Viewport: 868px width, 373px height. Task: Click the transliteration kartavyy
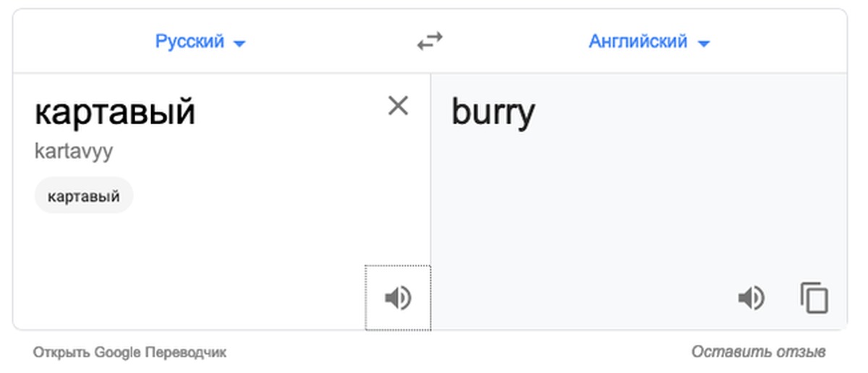pos(74,152)
